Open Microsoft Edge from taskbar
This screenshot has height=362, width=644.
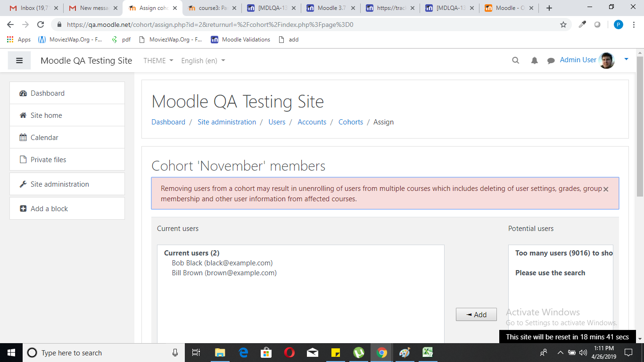[x=243, y=353]
